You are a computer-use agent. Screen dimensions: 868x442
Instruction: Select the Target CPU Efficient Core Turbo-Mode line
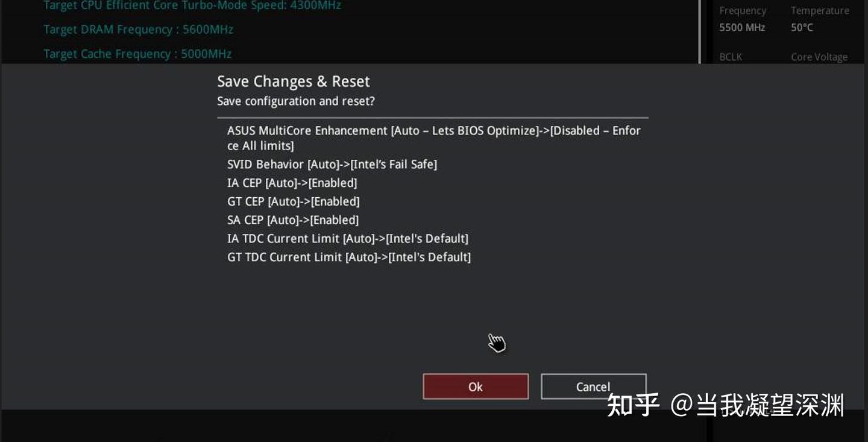point(190,5)
